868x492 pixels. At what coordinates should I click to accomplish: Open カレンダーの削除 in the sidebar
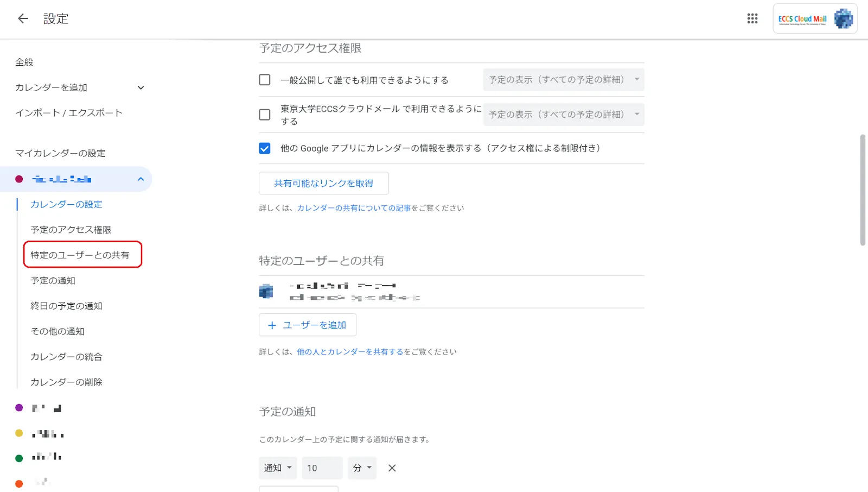coord(66,382)
